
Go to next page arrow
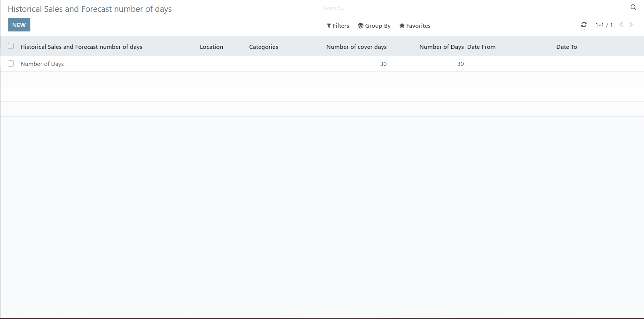(x=631, y=24)
